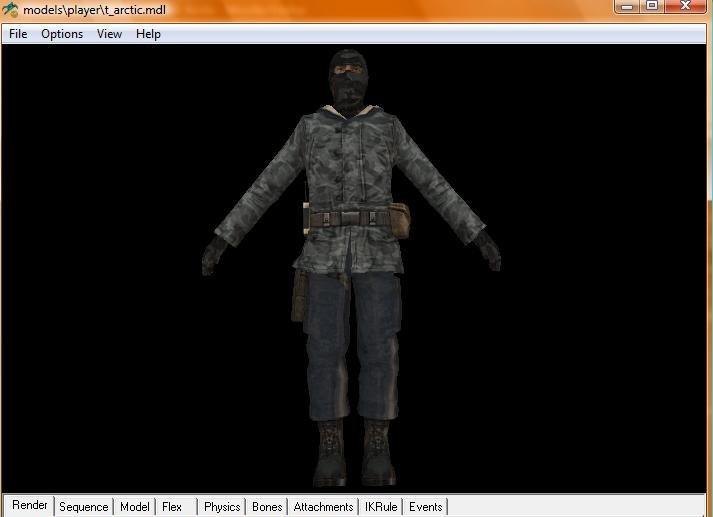Open the Bones tab
713x517 pixels.
coord(267,507)
